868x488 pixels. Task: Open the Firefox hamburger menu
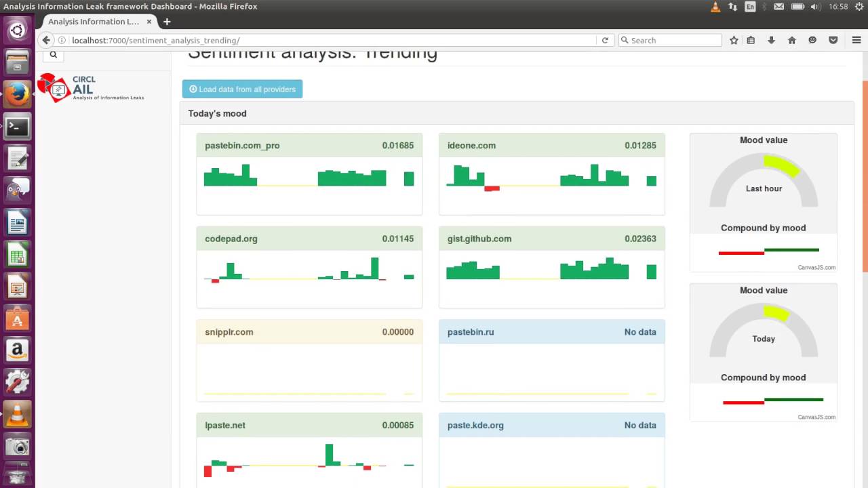[856, 40]
